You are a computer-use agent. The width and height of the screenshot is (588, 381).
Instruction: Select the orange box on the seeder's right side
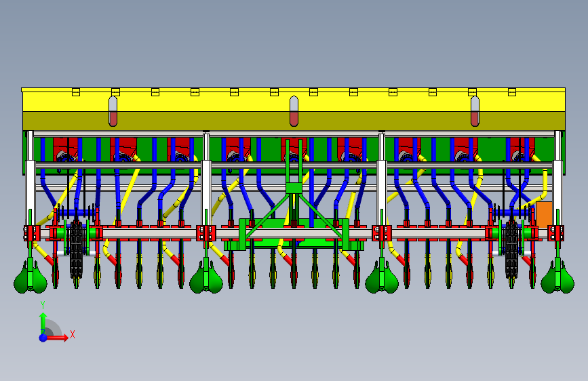(x=544, y=214)
